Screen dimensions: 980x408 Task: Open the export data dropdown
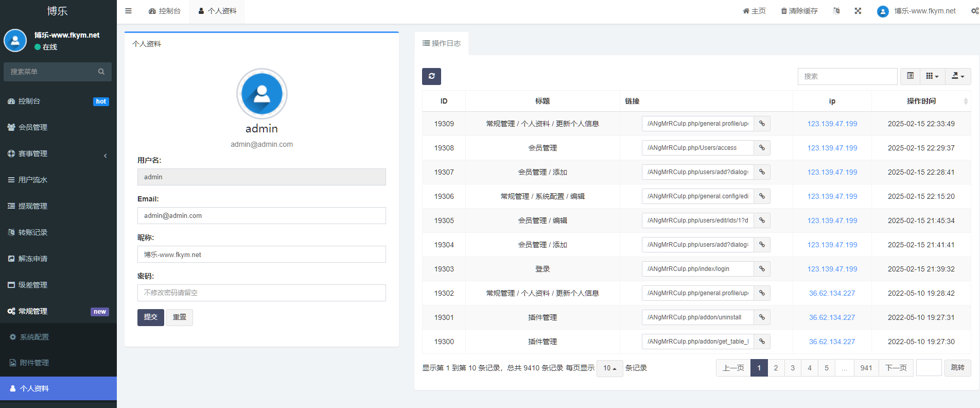click(x=957, y=76)
